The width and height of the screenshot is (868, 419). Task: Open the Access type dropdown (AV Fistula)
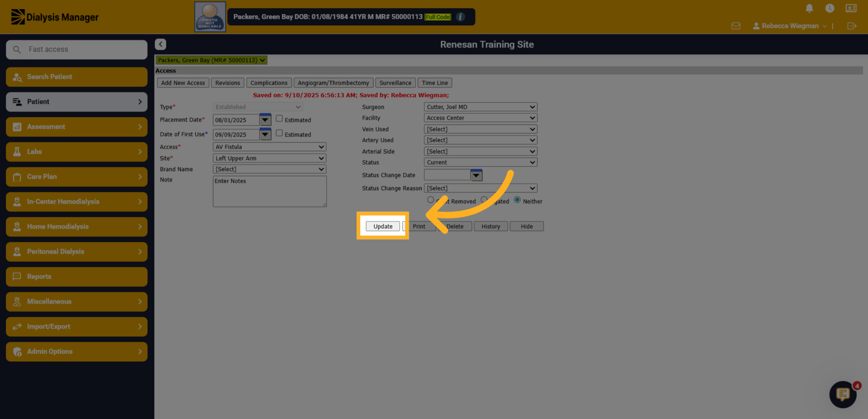269,147
